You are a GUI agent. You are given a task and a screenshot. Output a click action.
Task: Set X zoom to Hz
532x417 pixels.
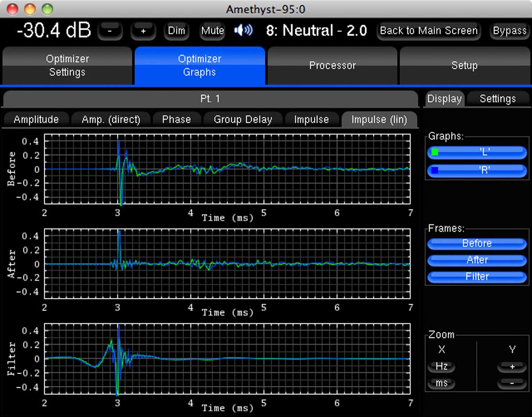442,367
